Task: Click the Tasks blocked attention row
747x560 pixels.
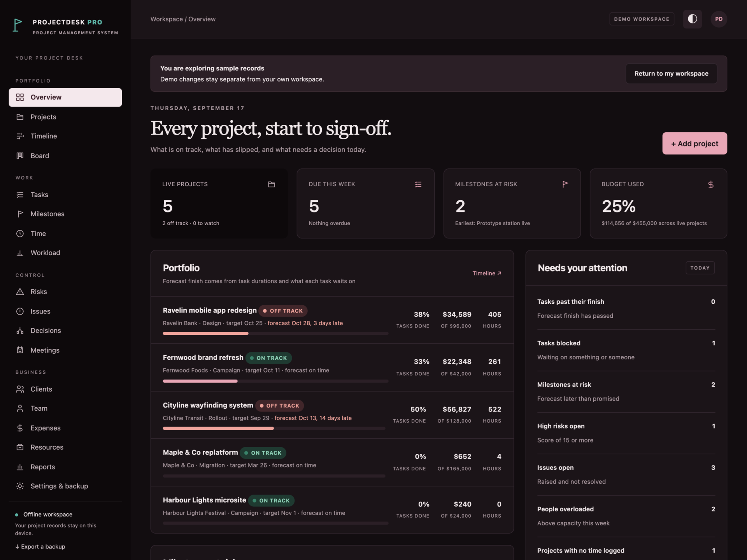Action: 626,350
